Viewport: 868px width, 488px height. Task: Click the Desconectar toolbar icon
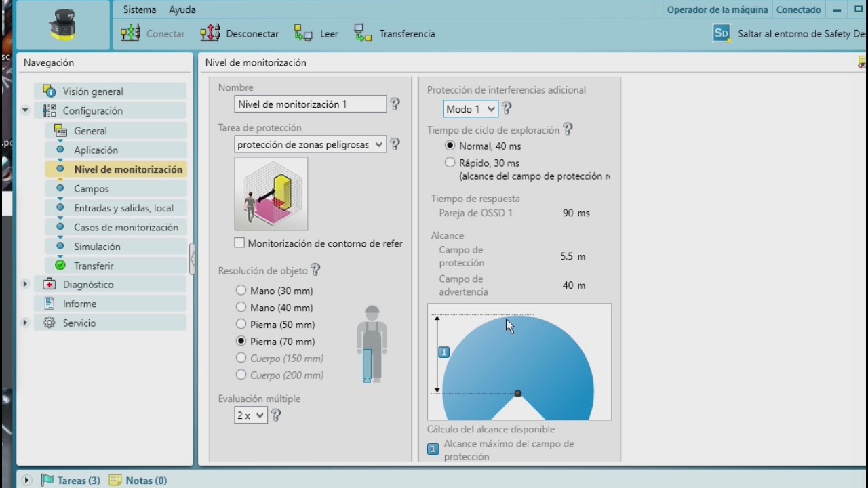coord(210,33)
